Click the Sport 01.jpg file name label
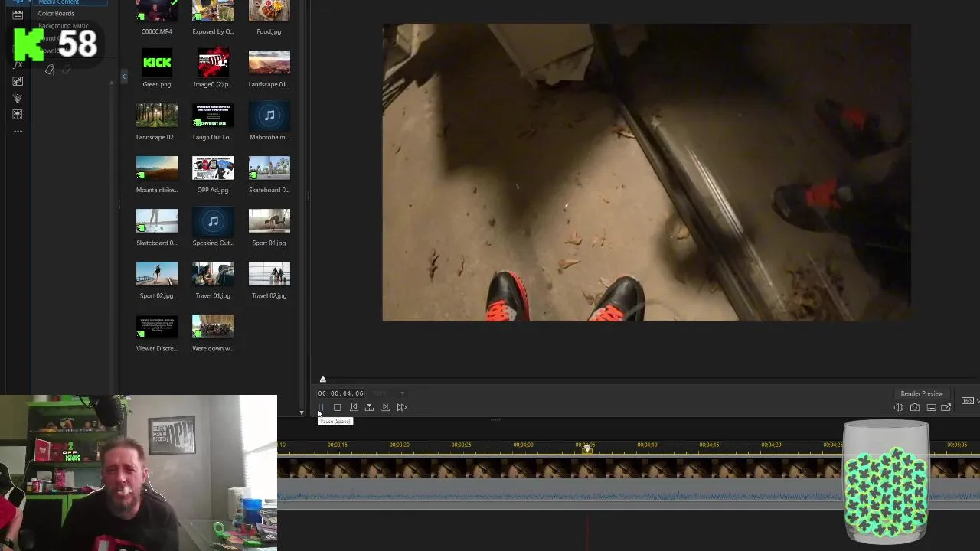980x551 pixels. tap(269, 243)
